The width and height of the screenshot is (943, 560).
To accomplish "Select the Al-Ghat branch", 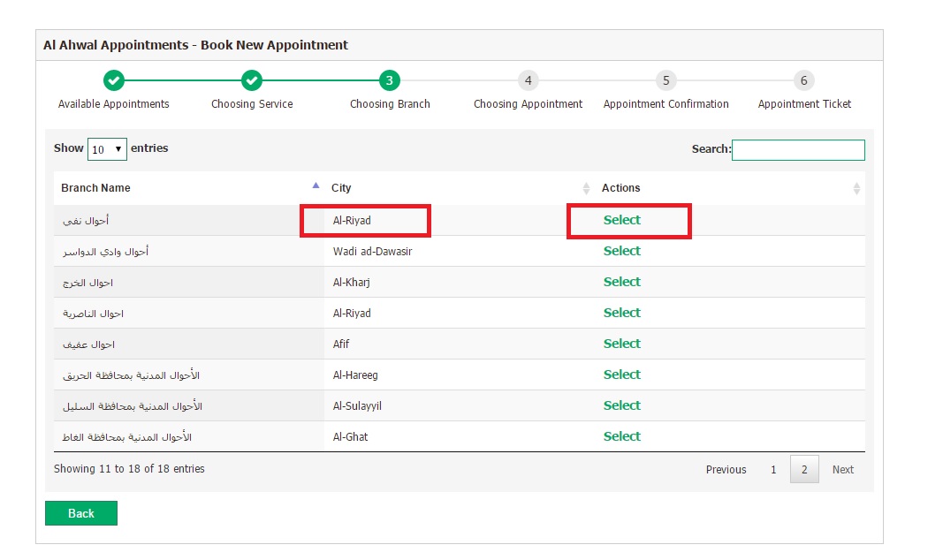I will pyautogui.click(x=621, y=436).
